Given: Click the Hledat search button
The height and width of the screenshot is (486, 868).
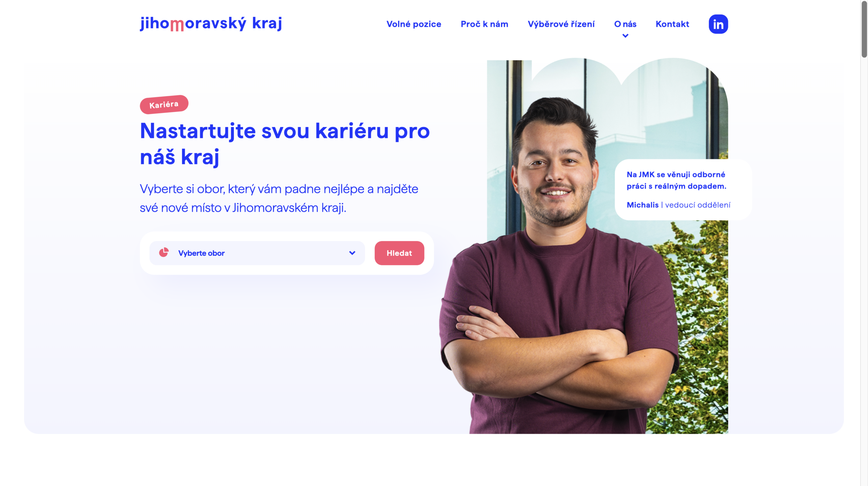Looking at the screenshot, I should [399, 253].
